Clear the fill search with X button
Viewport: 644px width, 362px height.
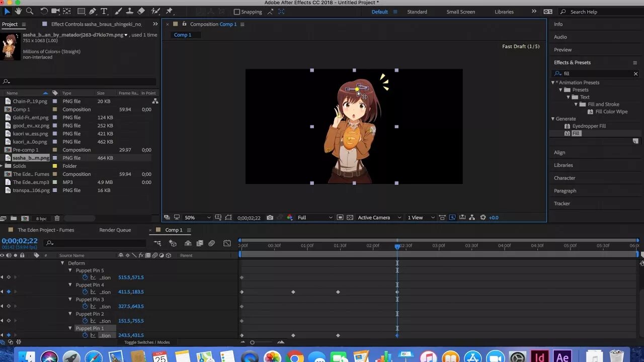(x=635, y=73)
